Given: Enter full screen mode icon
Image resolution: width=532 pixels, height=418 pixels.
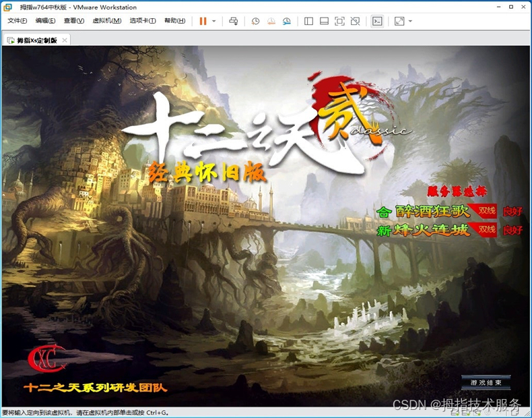Looking at the screenshot, I should (339, 21).
